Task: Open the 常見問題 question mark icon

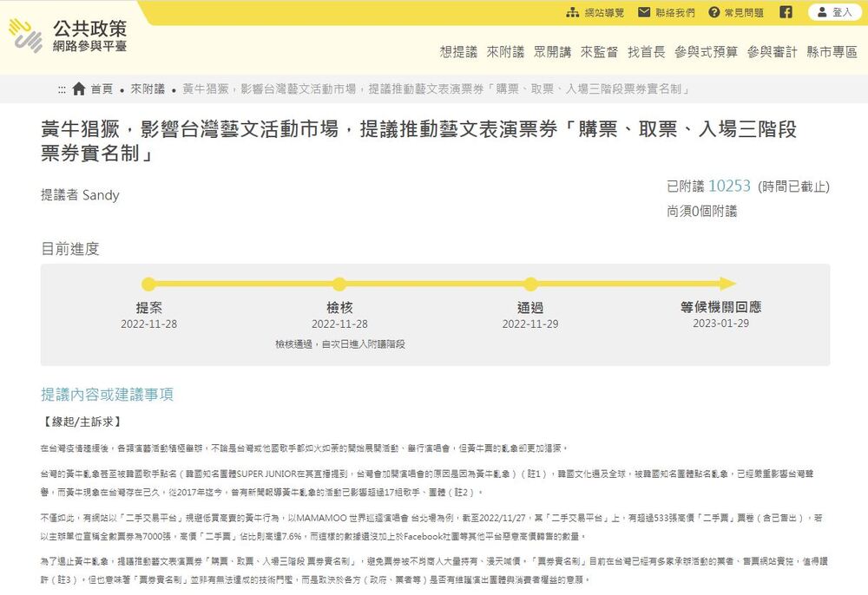Action: (x=714, y=12)
